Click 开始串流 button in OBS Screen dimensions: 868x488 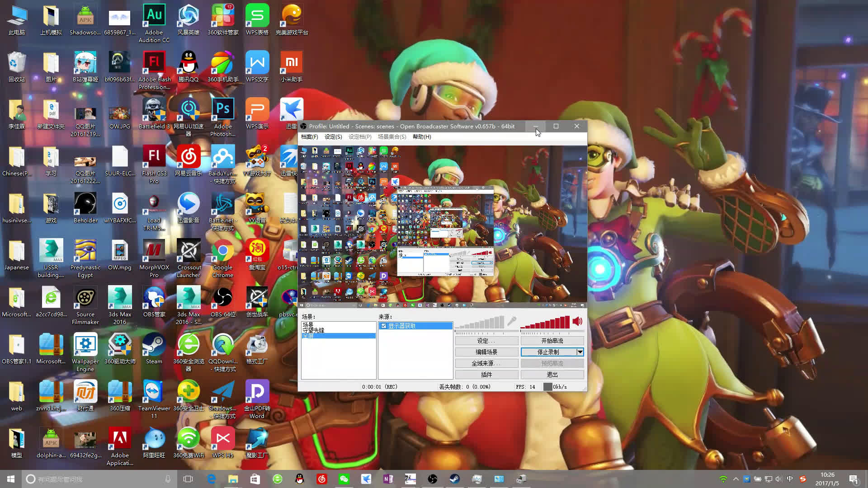click(552, 340)
